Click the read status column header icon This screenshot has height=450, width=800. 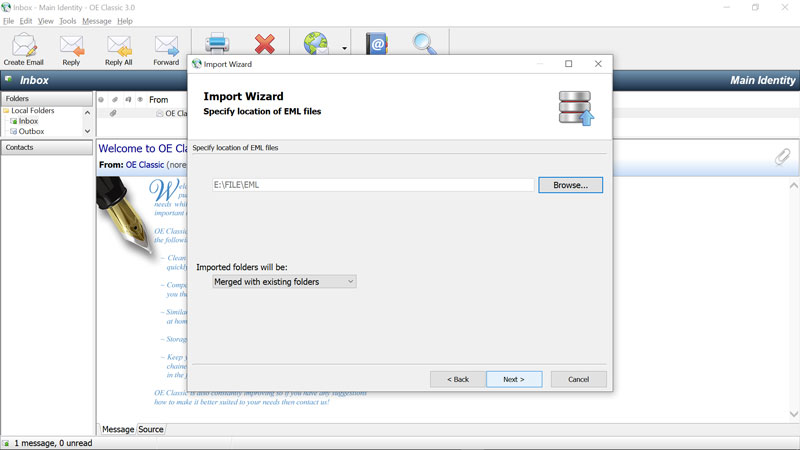coord(101,99)
